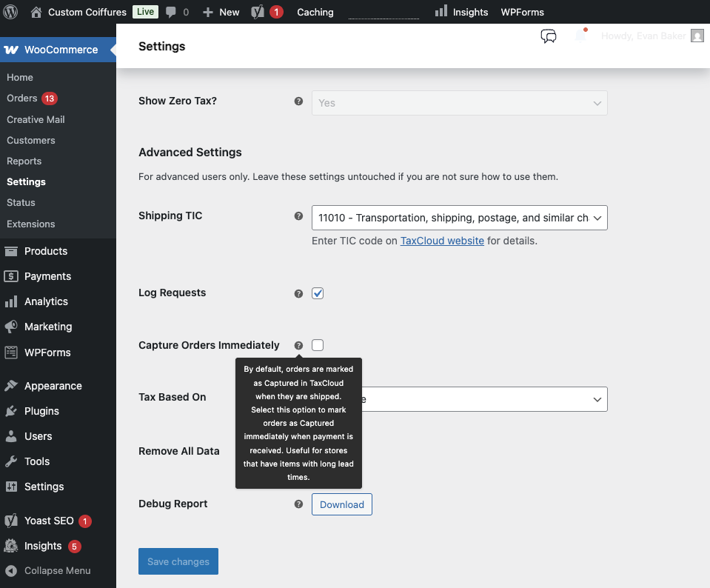The width and height of the screenshot is (710, 588).
Task: Open notifications bell icon
Action: [580, 36]
